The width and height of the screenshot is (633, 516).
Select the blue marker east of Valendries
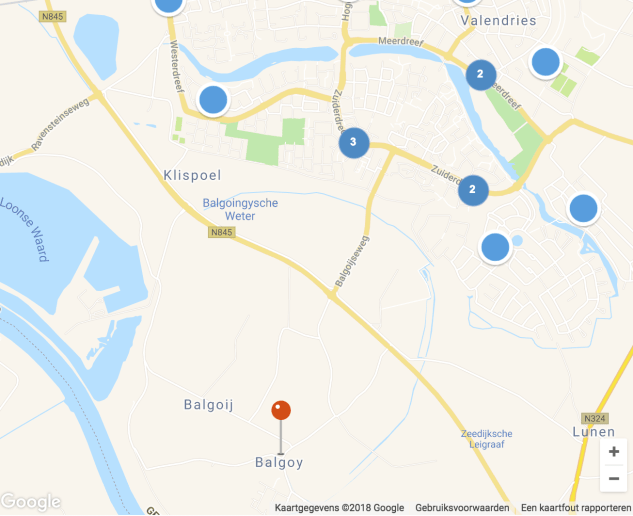coord(545,62)
